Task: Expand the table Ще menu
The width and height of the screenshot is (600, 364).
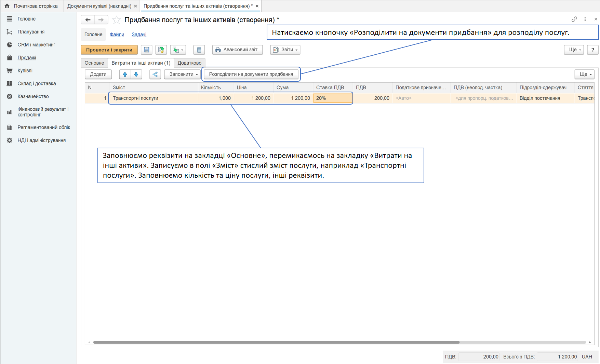Action: point(585,74)
